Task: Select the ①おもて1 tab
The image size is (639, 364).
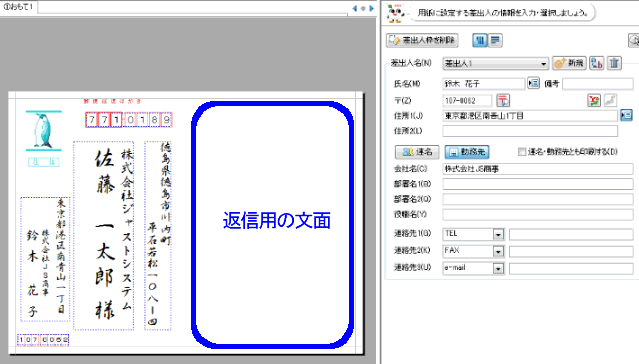Action: 18,7
